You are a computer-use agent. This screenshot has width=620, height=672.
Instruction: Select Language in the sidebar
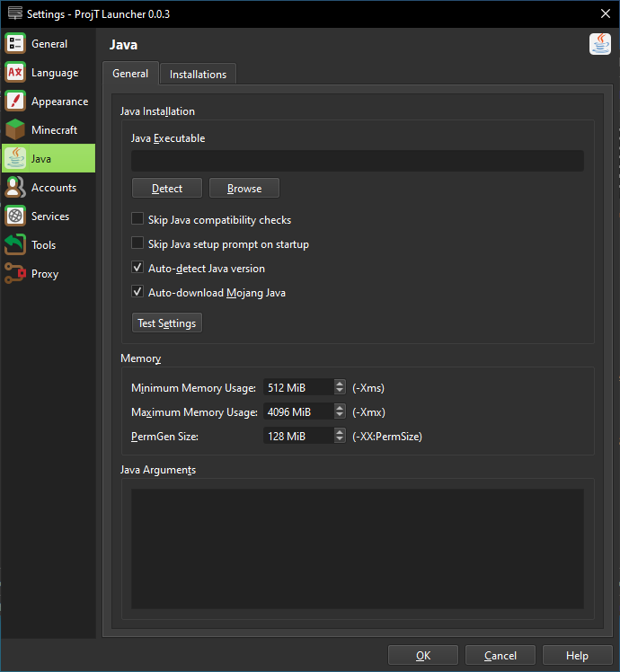tap(49, 73)
